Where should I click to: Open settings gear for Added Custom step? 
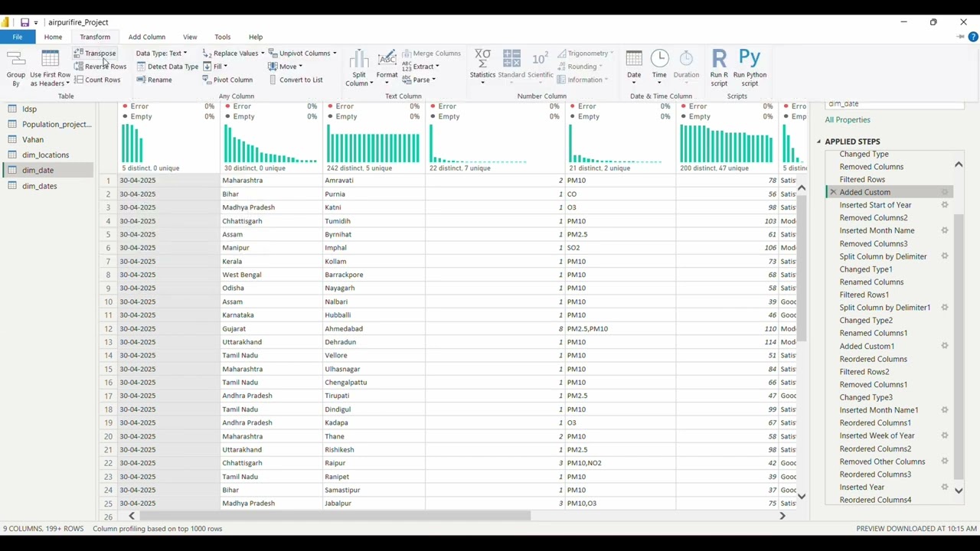tap(945, 192)
